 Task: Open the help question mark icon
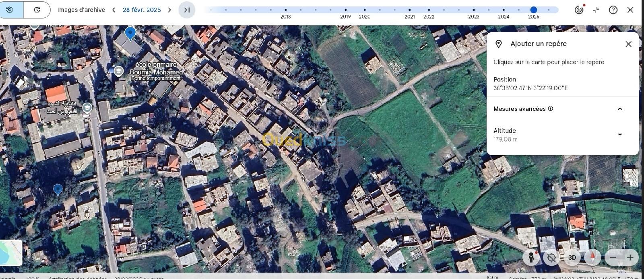point(613,10)
